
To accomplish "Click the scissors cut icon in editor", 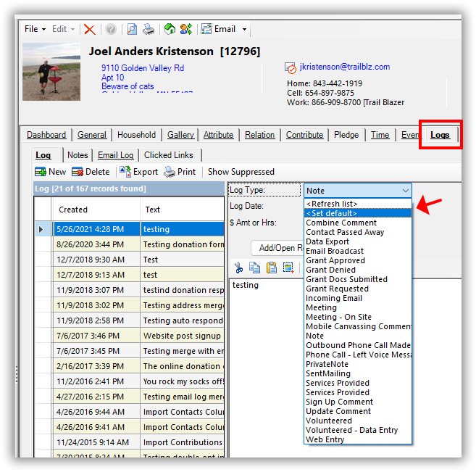I will coord(239,268).
